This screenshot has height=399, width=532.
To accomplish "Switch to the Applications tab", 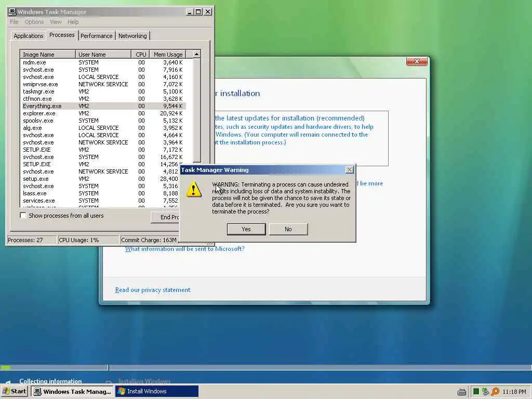I will (x=28, y=36).
